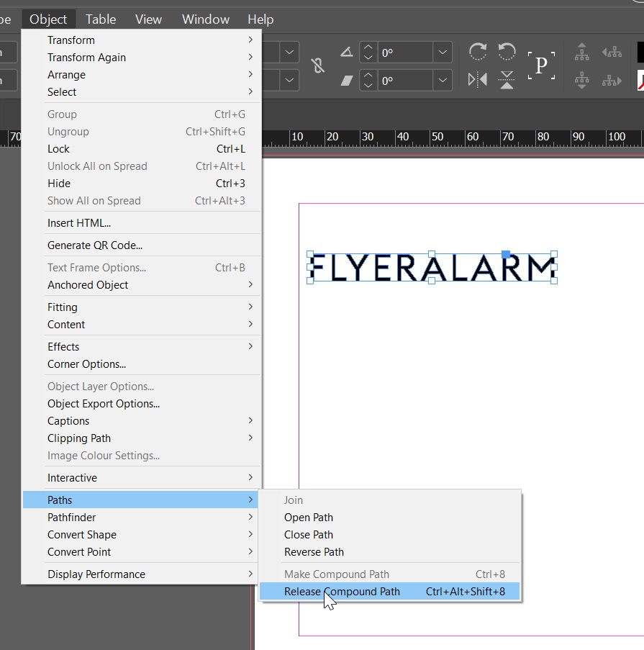
Task: Choose Open Path in the Paths submenu
Action: [308, 517]
